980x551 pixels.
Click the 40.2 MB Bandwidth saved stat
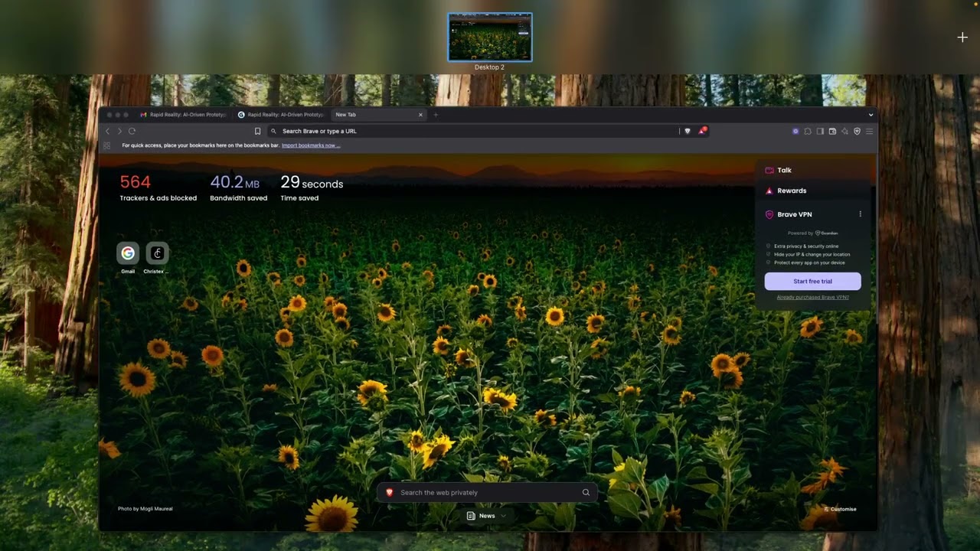(x=239, y=189)
